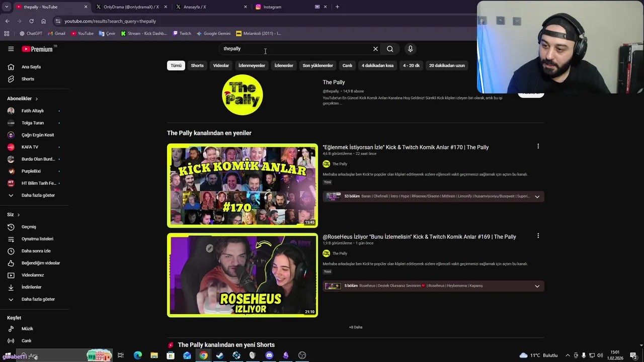The height and width of the screenshot is (362, 644).
Task: Switch to the Anasayfa / X browser tab
Action: pyautogui.click(x=209, y=7)
